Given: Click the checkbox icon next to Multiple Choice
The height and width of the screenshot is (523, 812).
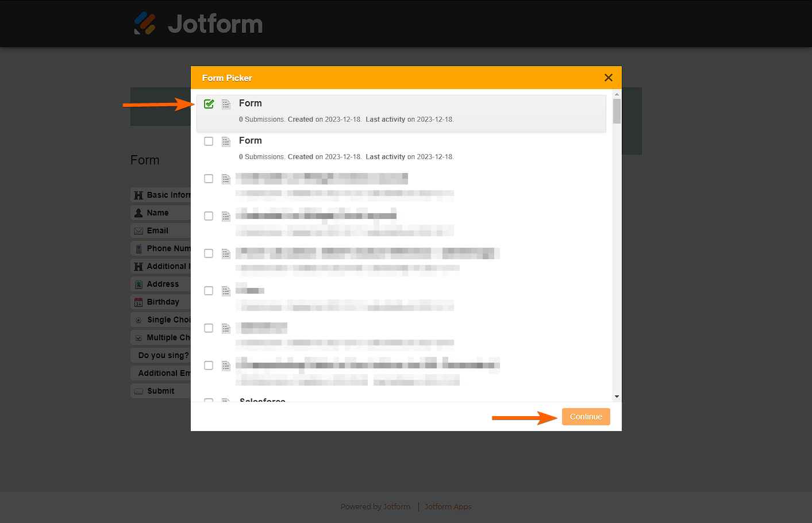Looking at the screenshot, I should (x=138, y=338).
